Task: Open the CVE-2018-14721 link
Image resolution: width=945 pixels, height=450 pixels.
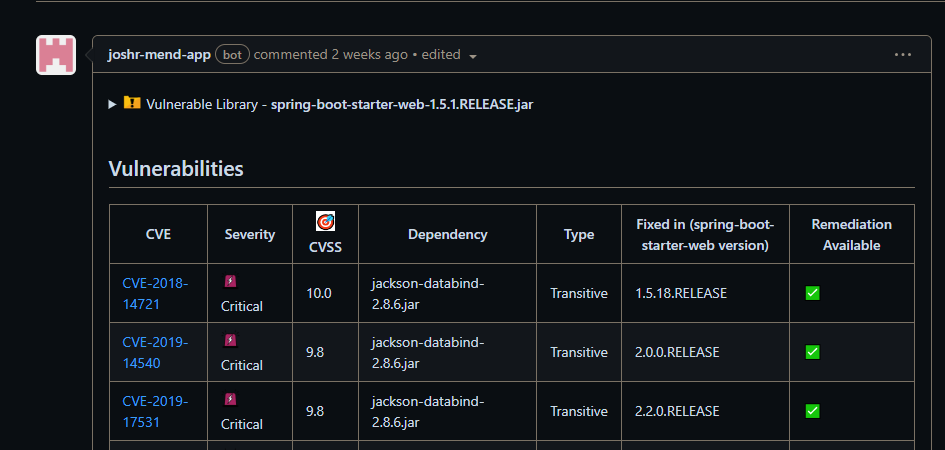Action: [x=155, y=293]
